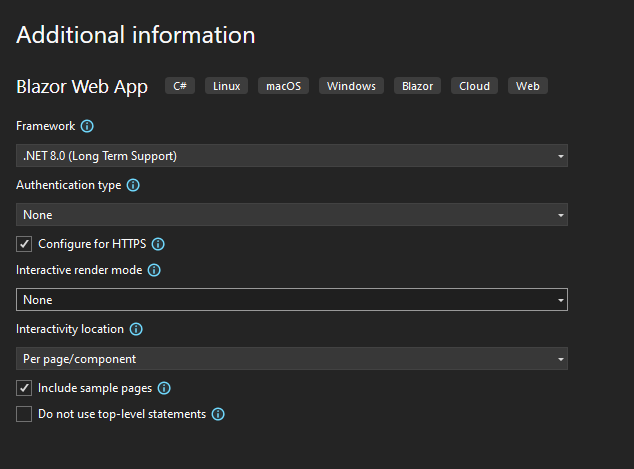This screenshot has height=469, width=634.
Task: Click the Authentication type label
Action: (x=69, y=185)
